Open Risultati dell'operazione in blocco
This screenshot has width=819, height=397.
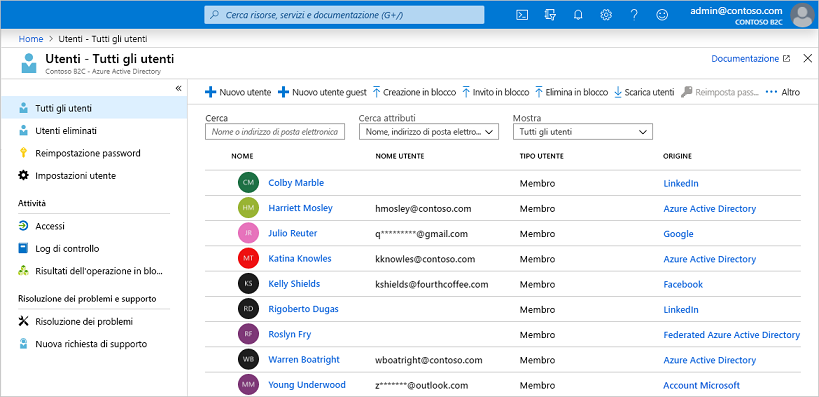93,271
